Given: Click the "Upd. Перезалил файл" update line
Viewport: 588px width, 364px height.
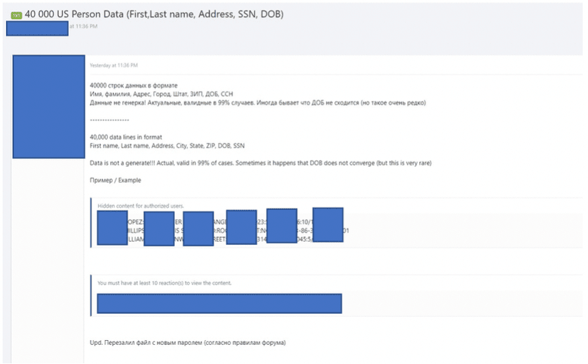Looking at the screenshot, I should (x=188, y=343).
